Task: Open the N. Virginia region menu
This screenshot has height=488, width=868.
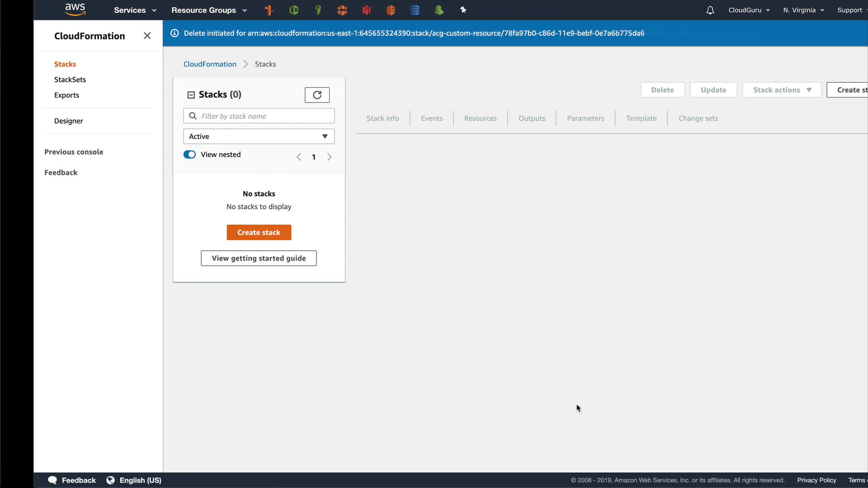Action: pyautogui.click(x=803, y=10)
